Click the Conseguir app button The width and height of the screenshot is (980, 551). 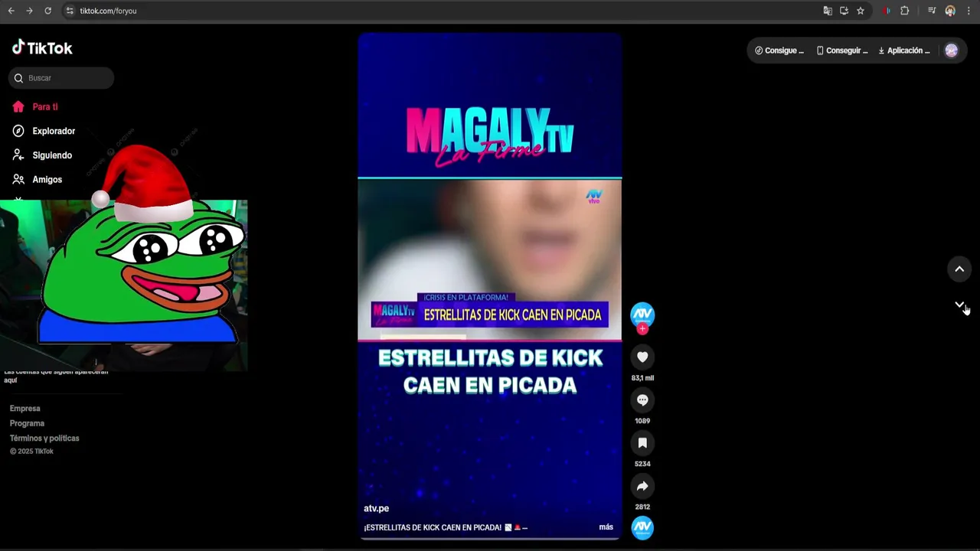pos(841,51)
